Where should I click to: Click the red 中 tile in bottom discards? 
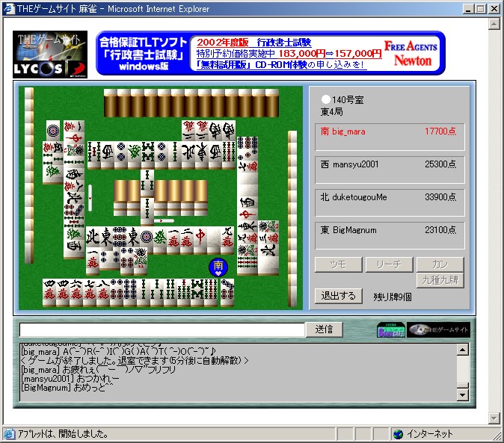(201, 238)
